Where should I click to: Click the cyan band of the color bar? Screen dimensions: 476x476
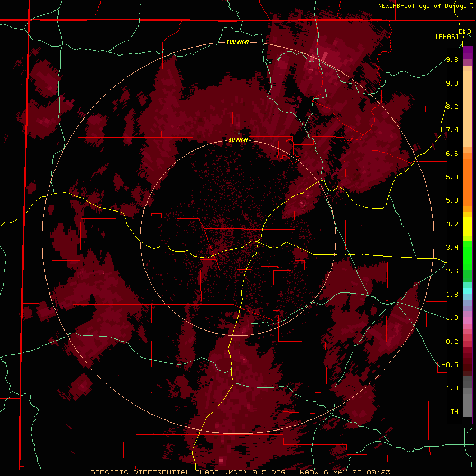(x=467, y=291)
